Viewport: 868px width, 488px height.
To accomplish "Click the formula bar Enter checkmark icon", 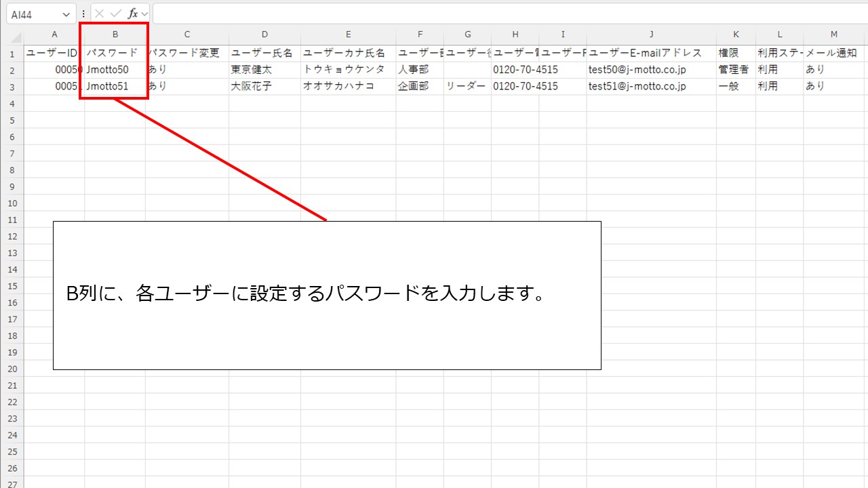I will [x=116, y=14].
